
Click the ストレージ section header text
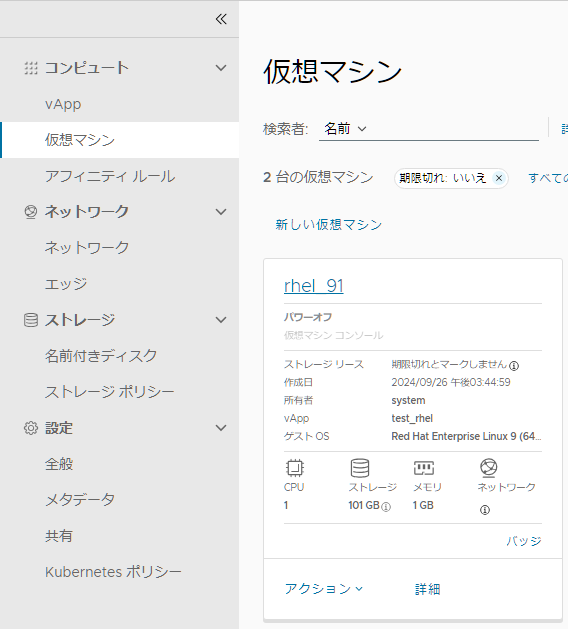tap(80, 320)
